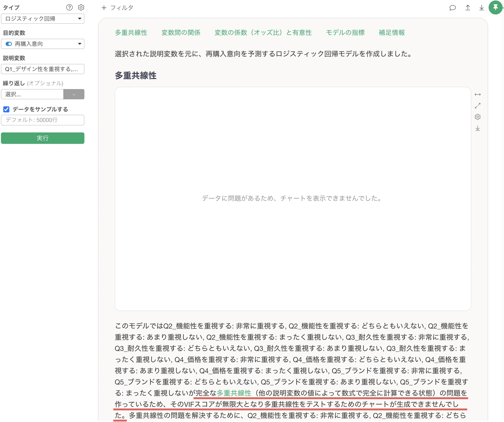The width and height of the screenshot is (504, 422).
Task: Open chart settings gear icon
Action: point(478,117)
